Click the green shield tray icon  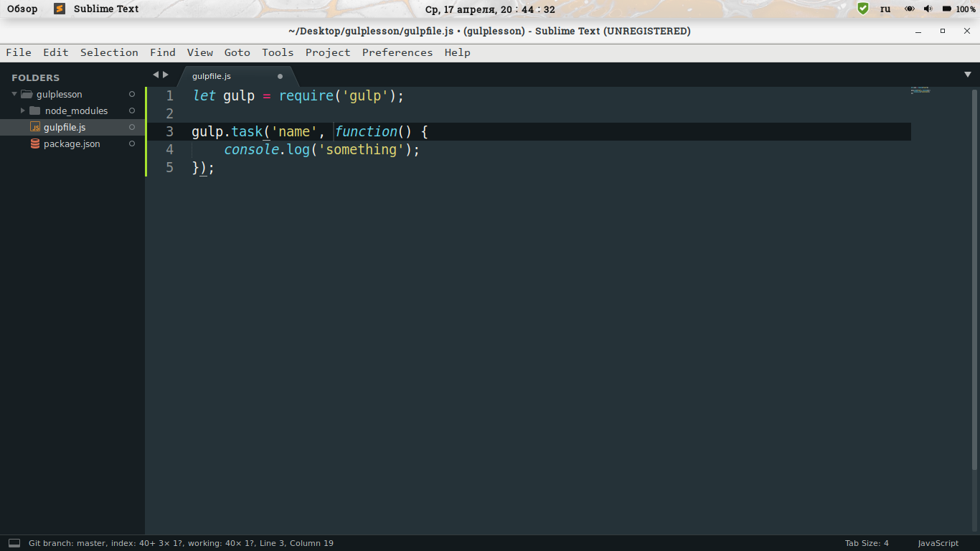click(x=863, y=9)
